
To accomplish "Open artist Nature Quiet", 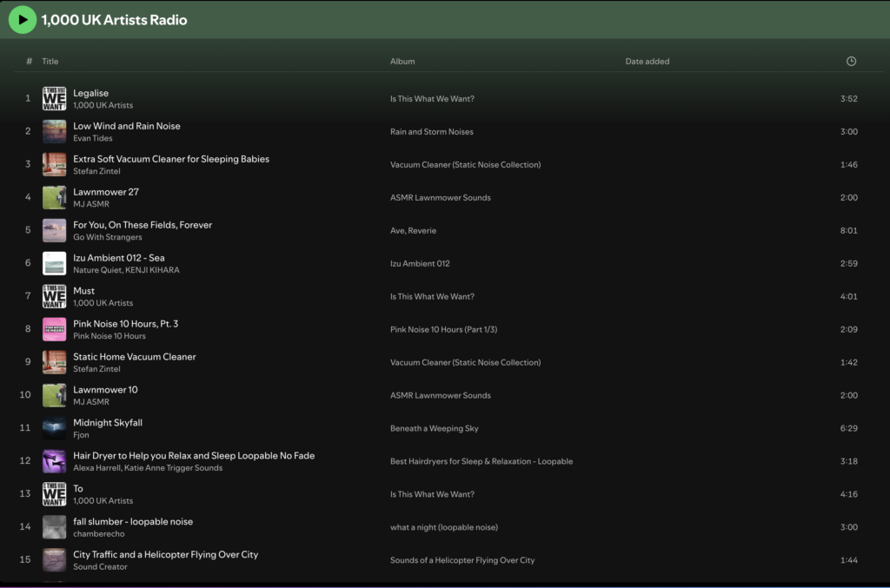I will click(97, 270).
